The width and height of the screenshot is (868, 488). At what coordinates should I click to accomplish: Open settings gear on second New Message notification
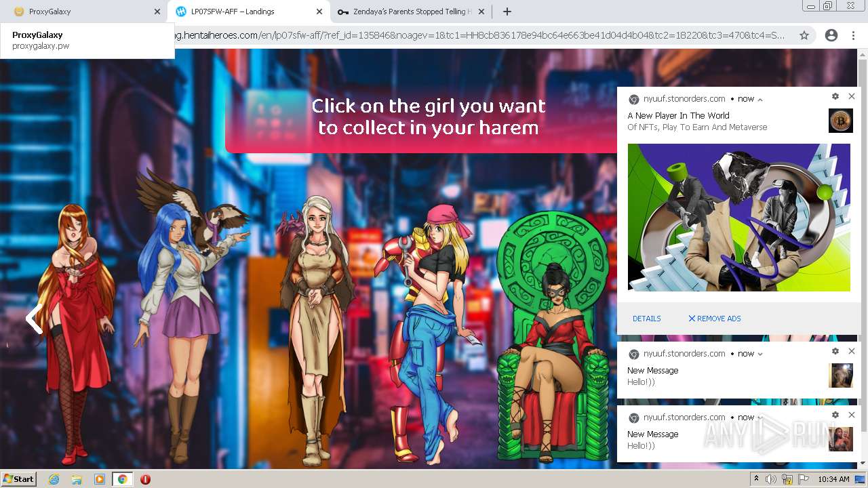tap(835, 415)
